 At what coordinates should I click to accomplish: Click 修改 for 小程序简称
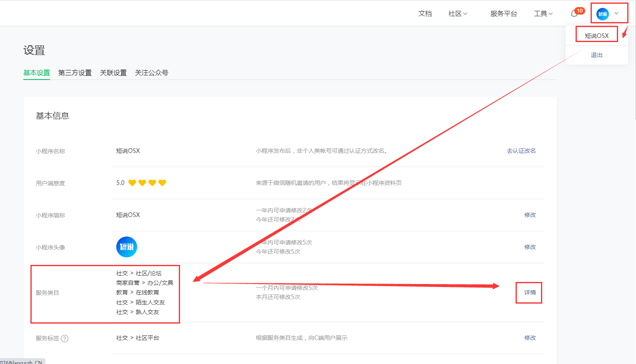click(x=530, y=215)
